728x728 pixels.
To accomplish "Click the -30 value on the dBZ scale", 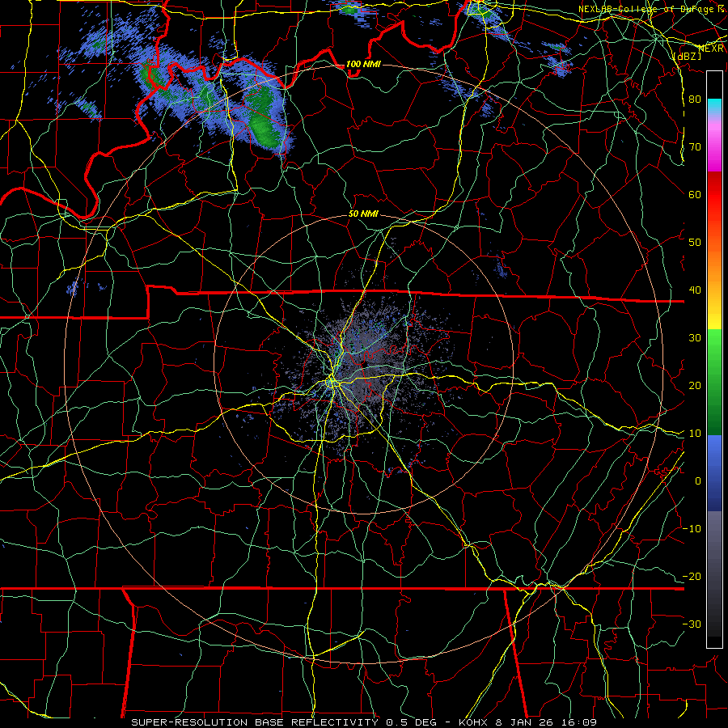I will pos(692,624).
